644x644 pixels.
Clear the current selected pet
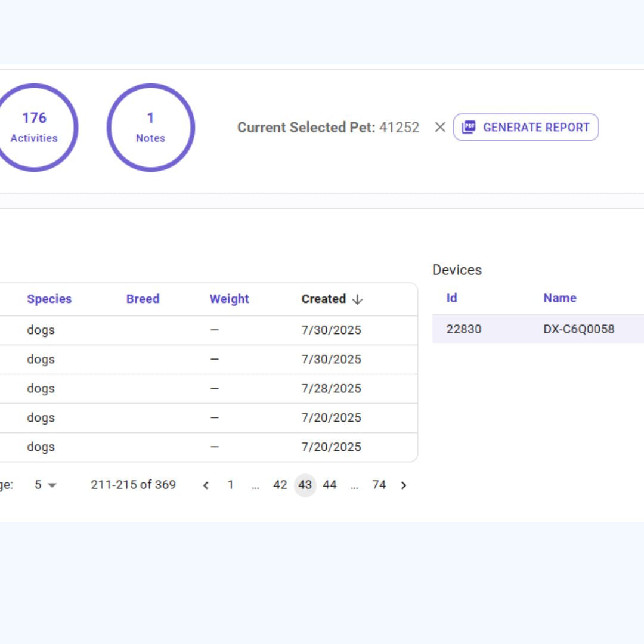440,127
